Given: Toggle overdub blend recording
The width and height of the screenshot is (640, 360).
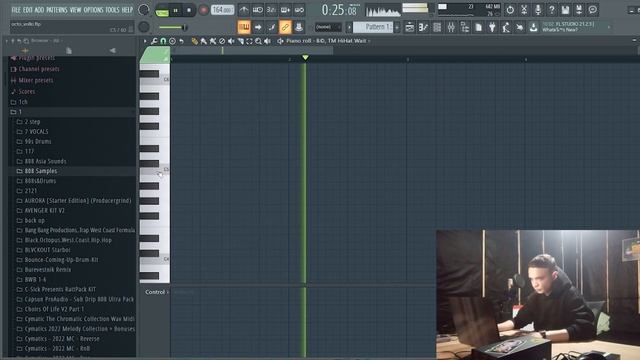Looking at the screenshot, I should pyautogui.click(x=285, y=10).
